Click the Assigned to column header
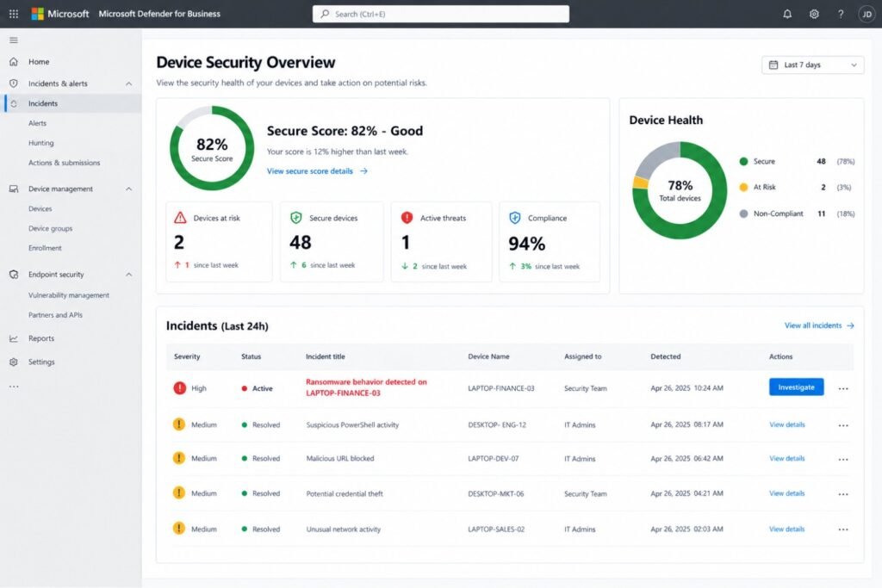The image size is (882, 588). click(x=583, y=356)
